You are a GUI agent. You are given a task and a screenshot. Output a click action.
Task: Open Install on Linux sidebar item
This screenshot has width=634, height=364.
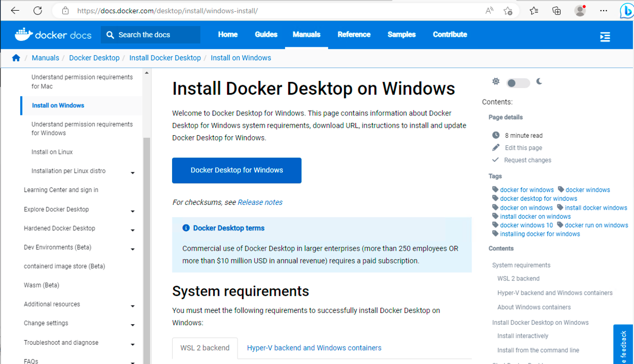52,152
